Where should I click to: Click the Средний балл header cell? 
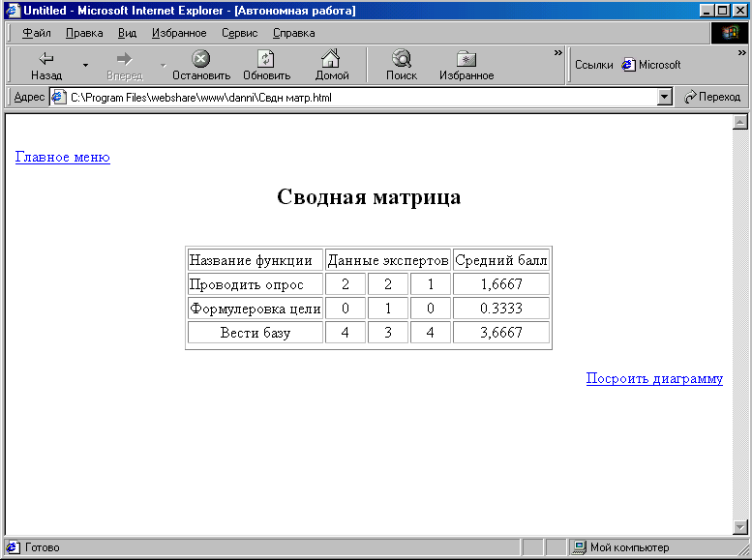(501, 260)
